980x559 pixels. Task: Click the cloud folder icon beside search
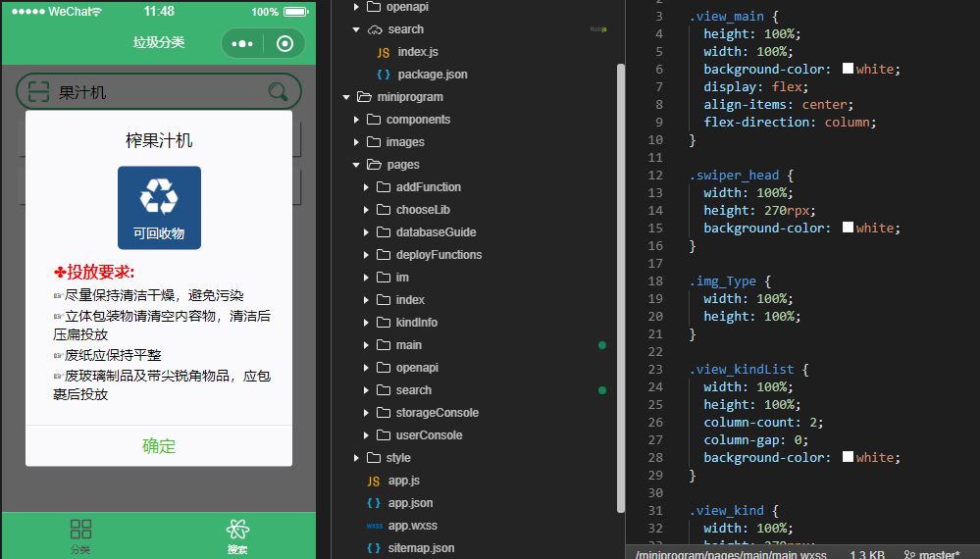(375, 29)
